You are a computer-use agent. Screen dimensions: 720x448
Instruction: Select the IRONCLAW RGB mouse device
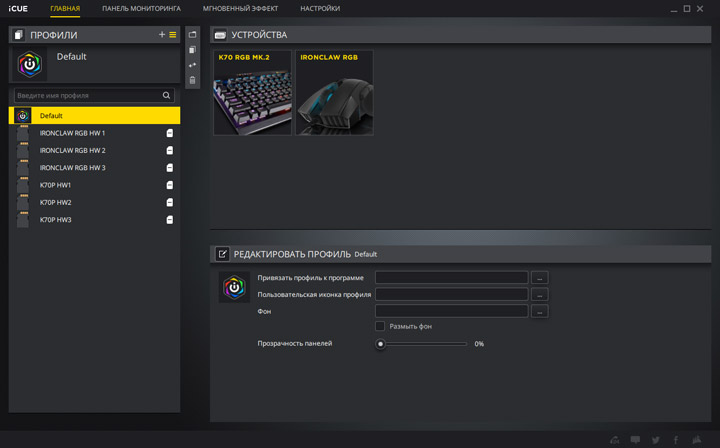(334, 93)
